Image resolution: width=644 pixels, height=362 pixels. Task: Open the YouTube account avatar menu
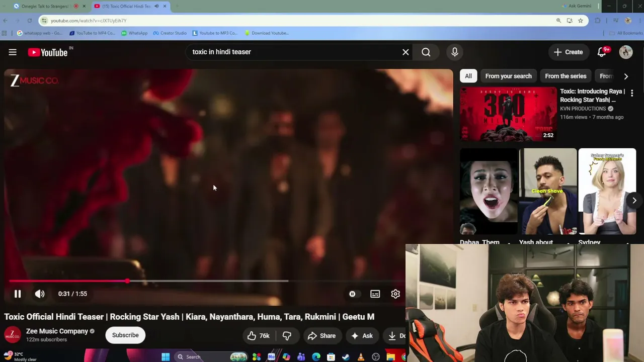(626, 52)
